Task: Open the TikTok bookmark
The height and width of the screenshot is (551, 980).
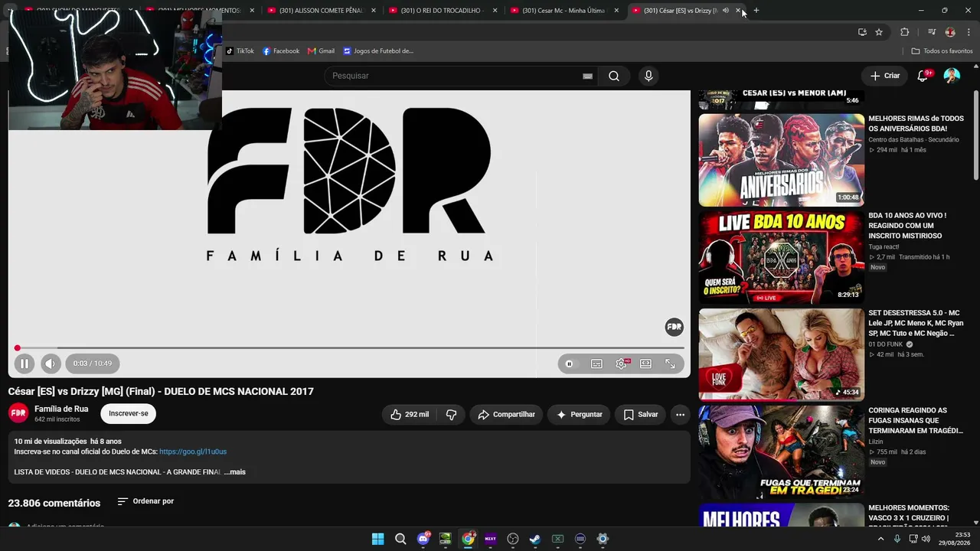Action: tap(240, 51)
